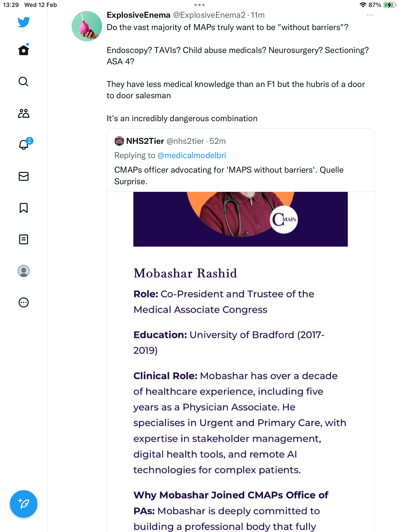This screenshot has height=532, width=399.
Task: Open the Messages envelope icon
Action: (24, 176)
